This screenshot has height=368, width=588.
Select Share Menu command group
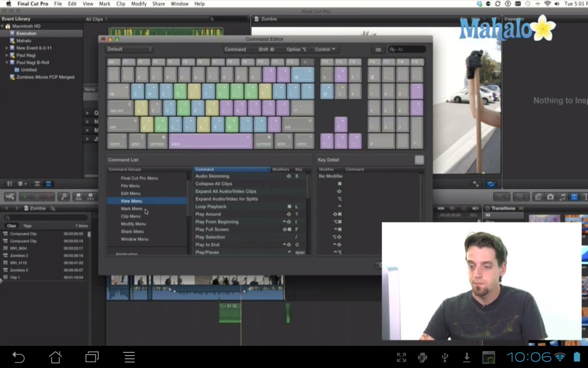tap(132, 231)
